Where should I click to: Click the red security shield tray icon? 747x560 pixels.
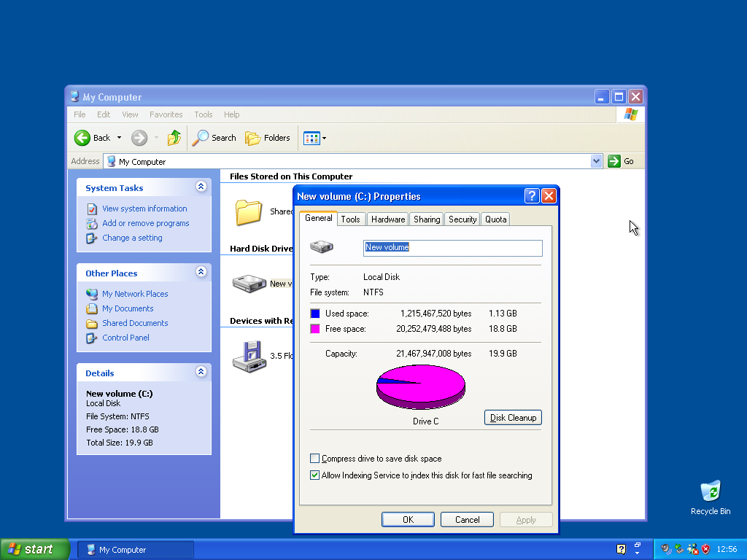pyautogui.click(x=705, y=550)
